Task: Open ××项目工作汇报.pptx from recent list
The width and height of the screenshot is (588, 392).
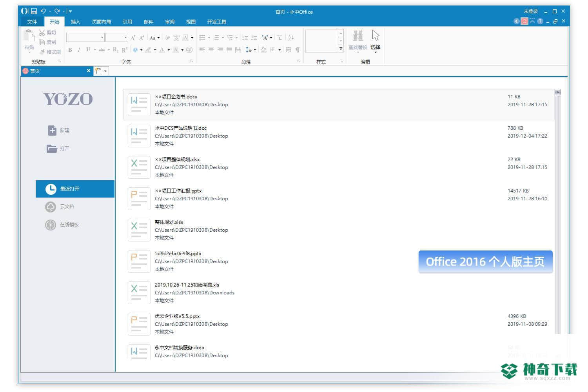Action: tap(339, 198)
